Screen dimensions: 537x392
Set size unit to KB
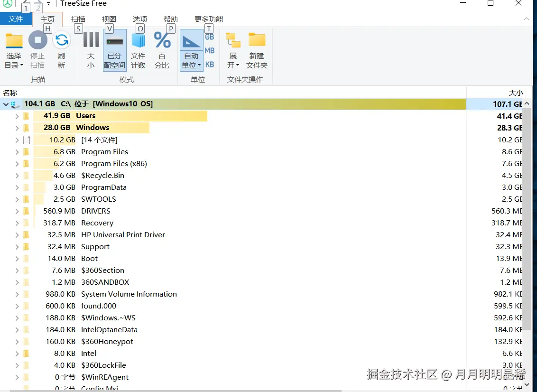pyautogui.click(x=210, y=65)
